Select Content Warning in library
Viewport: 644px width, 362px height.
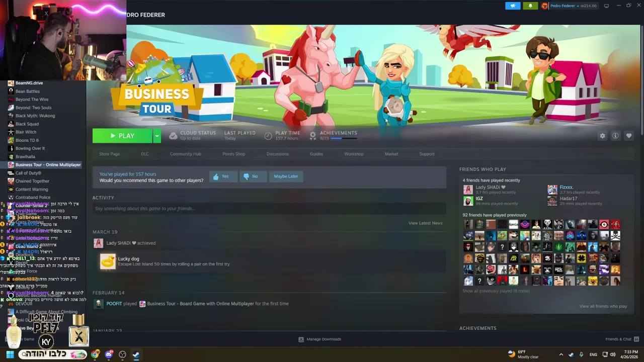click(x=32, y=190)
